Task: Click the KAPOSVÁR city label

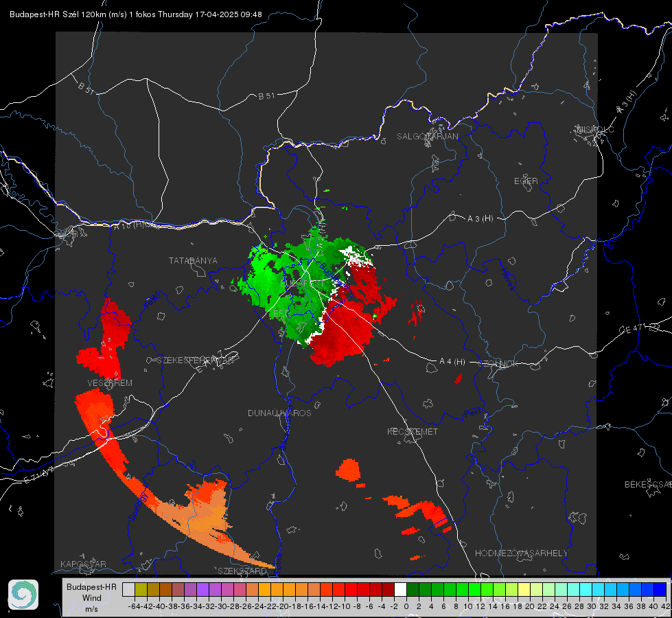Action: [x=83, y=564]
